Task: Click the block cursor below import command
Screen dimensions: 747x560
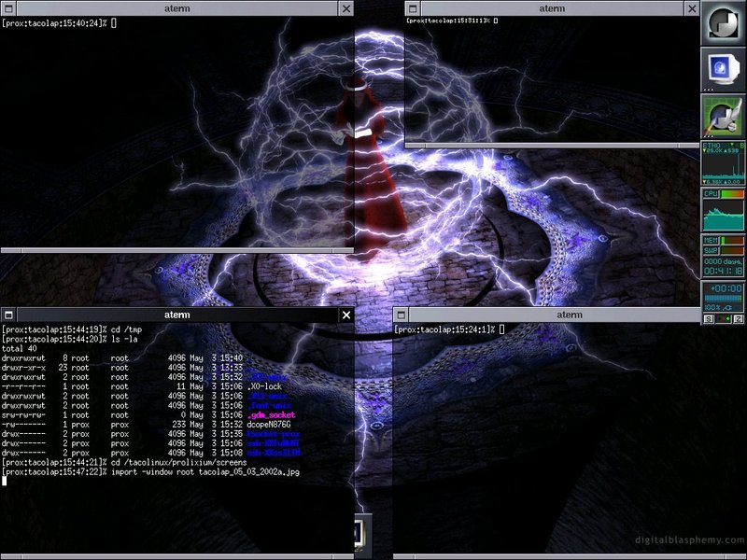Action: 5,482
